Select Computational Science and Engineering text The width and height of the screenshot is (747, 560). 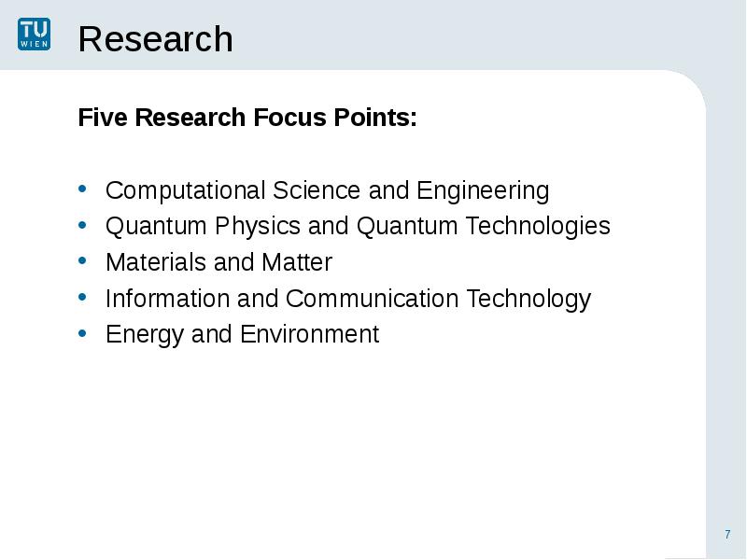[x=328, y=191]
